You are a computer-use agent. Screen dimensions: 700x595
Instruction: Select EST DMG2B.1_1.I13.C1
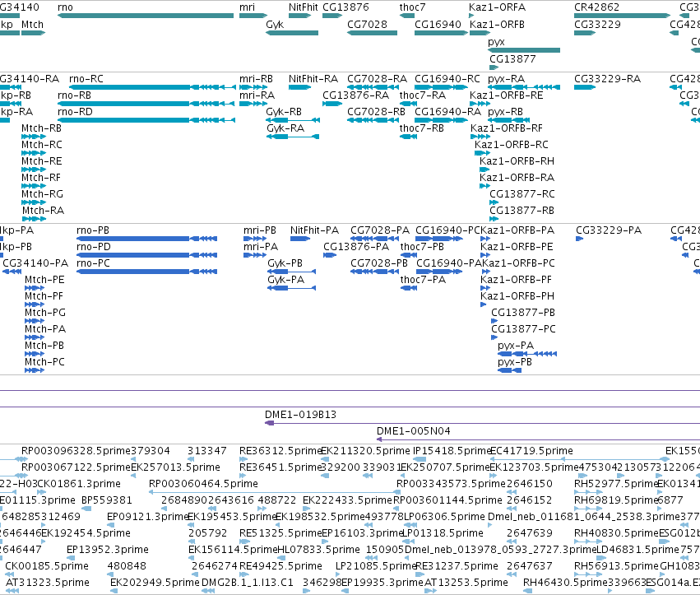click(248, 583)
